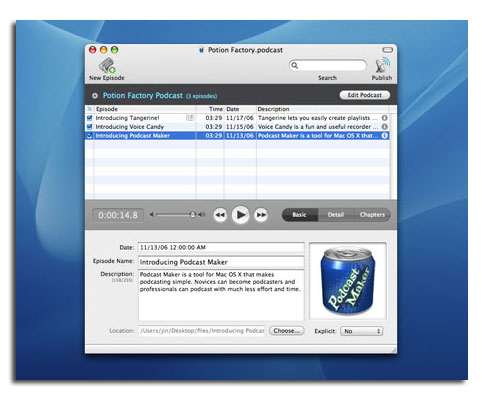Viewport: 482px width, 399px height.
Task: Adjust the volume slider knob
Action: tap(192, 215)
